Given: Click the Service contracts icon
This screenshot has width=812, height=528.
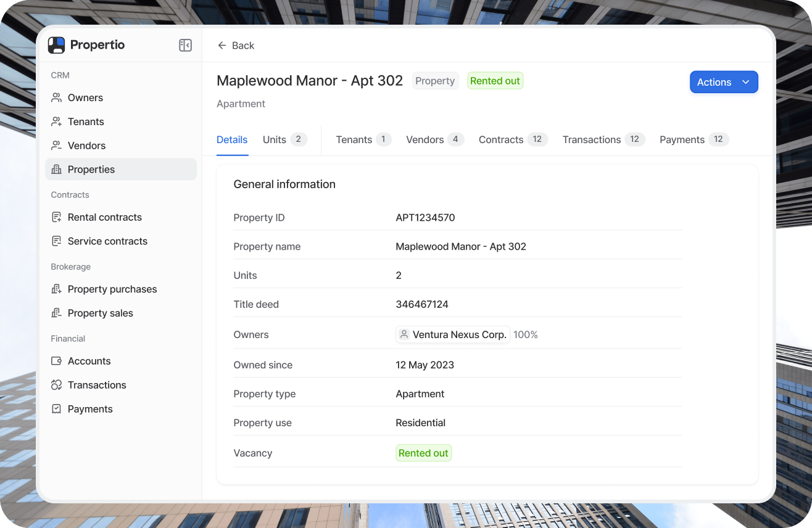Looking at the screenshot, I should coord(57,241).
